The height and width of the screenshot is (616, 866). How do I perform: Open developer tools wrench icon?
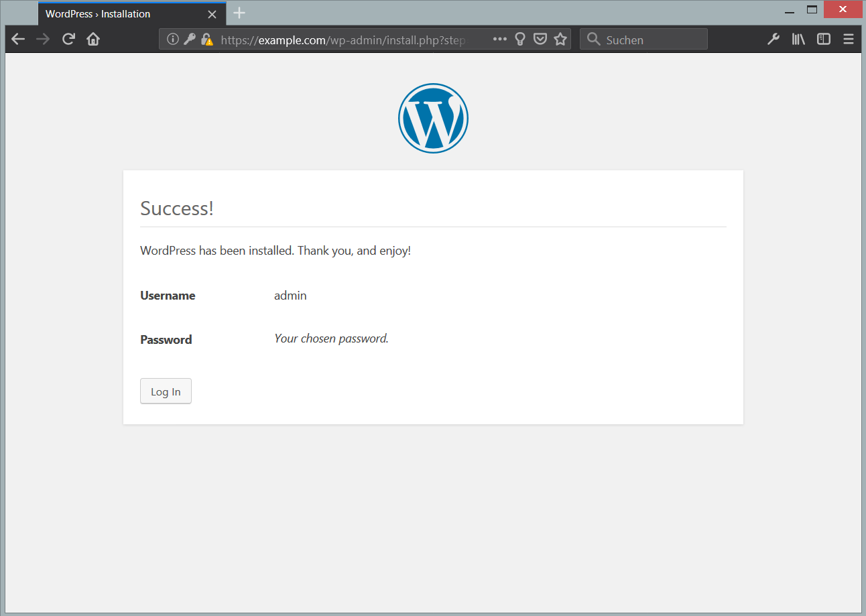pos(774,40)
